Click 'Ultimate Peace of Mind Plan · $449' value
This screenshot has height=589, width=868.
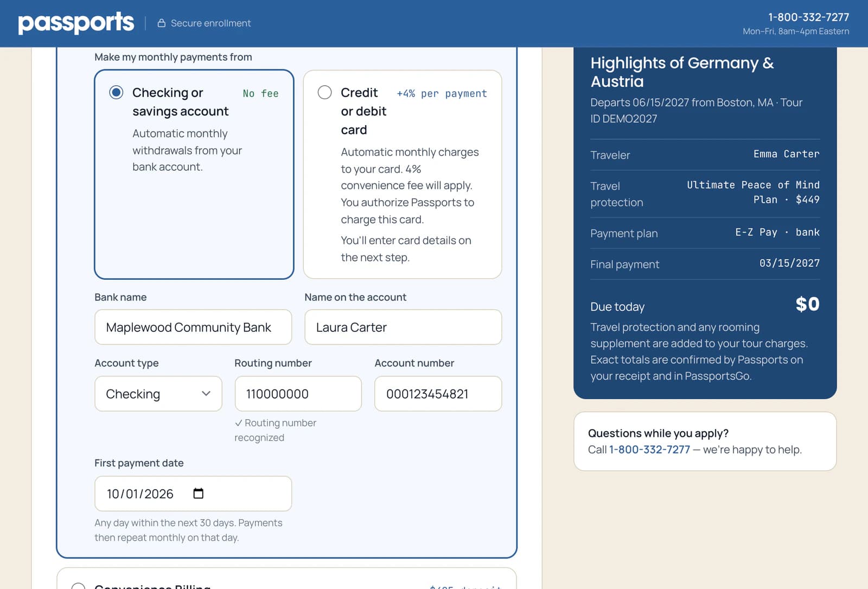(x=753, y=192)
